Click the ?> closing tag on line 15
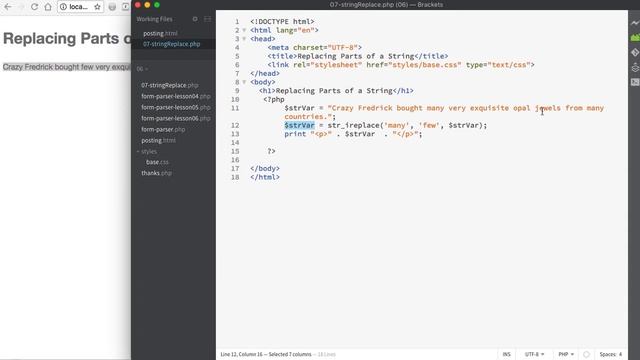 pyautogui.click(x=271, y=151)
